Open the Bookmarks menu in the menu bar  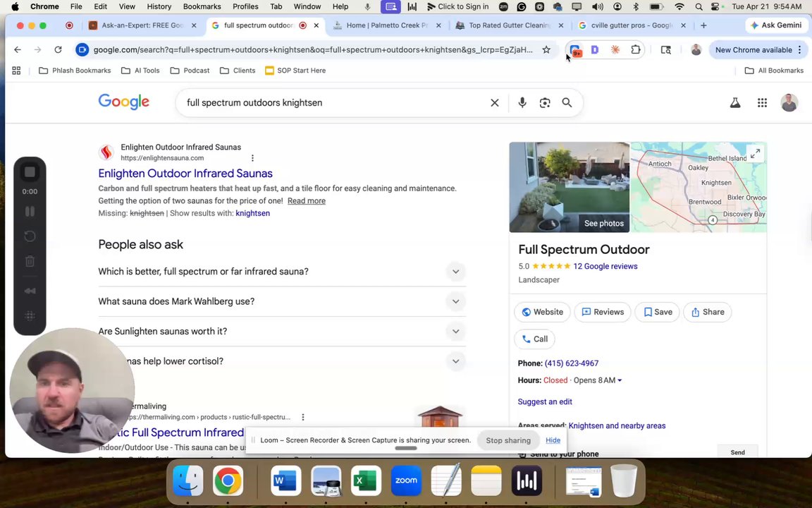pos(202,7)
